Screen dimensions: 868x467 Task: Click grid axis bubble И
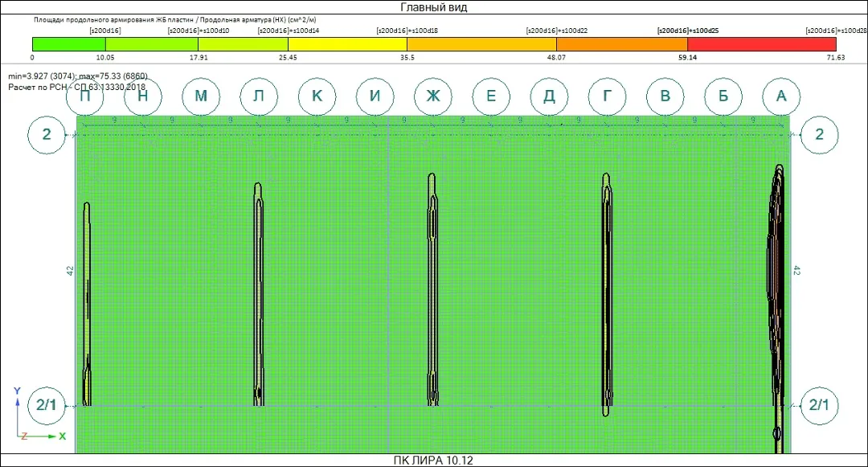(375, 96)
